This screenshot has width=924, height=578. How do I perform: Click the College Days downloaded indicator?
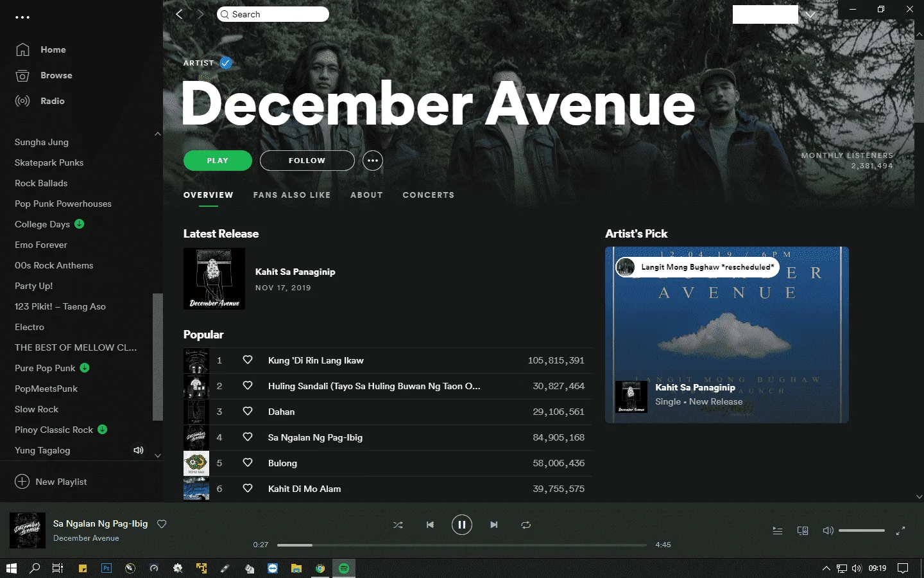(80, 224)
